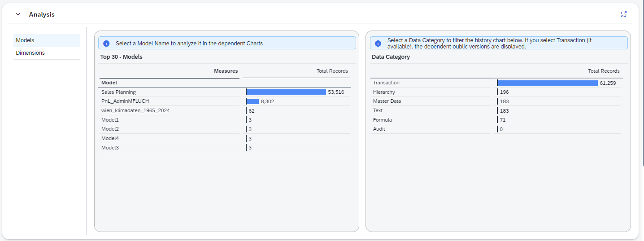Click info icon in Data Category message strip
This screenshot has width=644, height=241.
378,44
